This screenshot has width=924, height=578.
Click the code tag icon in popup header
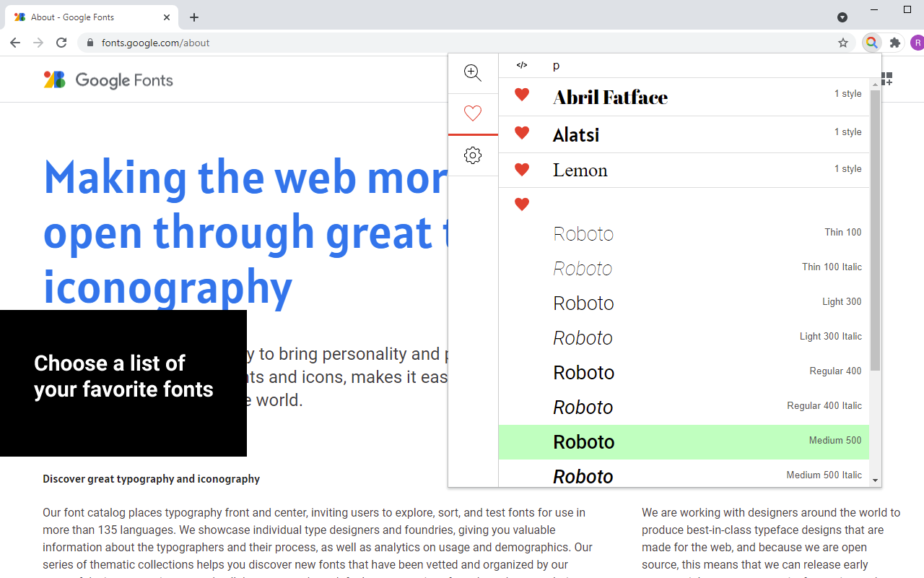522,65
